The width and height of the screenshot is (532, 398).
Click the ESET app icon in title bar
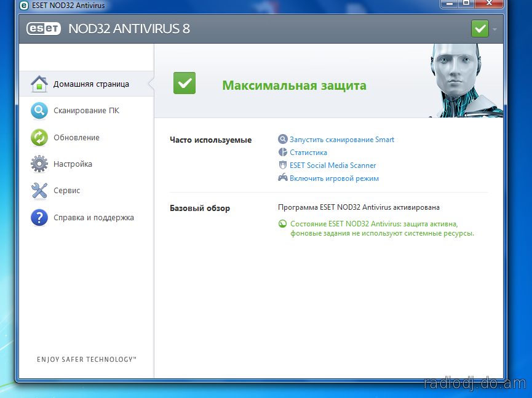pyautogui.click(x=24, y=6)
